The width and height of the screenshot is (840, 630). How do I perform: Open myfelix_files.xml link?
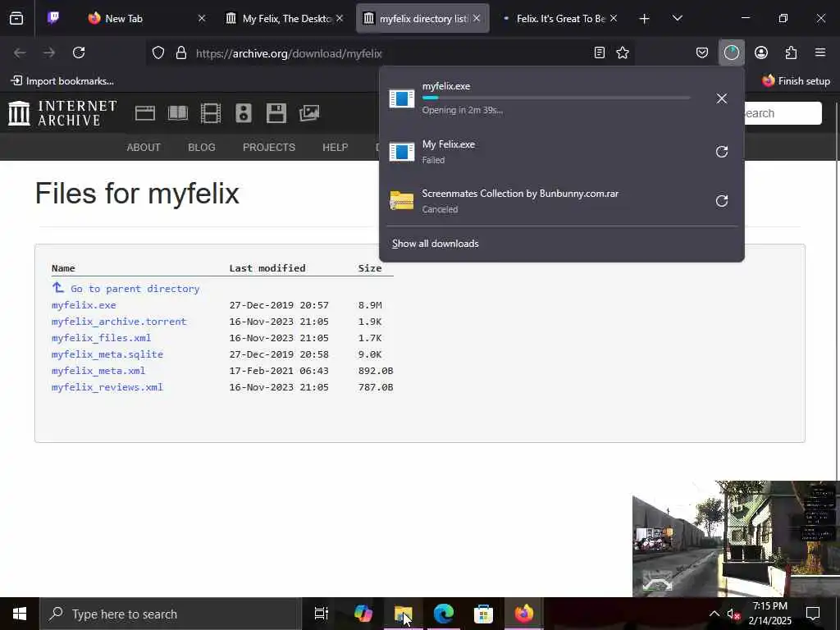coord(101,338)
